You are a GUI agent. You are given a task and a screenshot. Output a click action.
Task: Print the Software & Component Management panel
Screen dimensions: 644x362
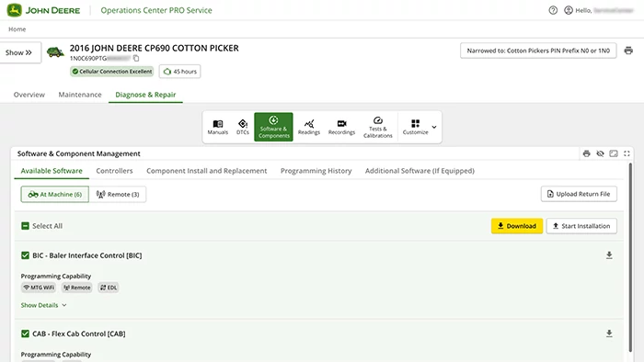[x=587, y=153]
